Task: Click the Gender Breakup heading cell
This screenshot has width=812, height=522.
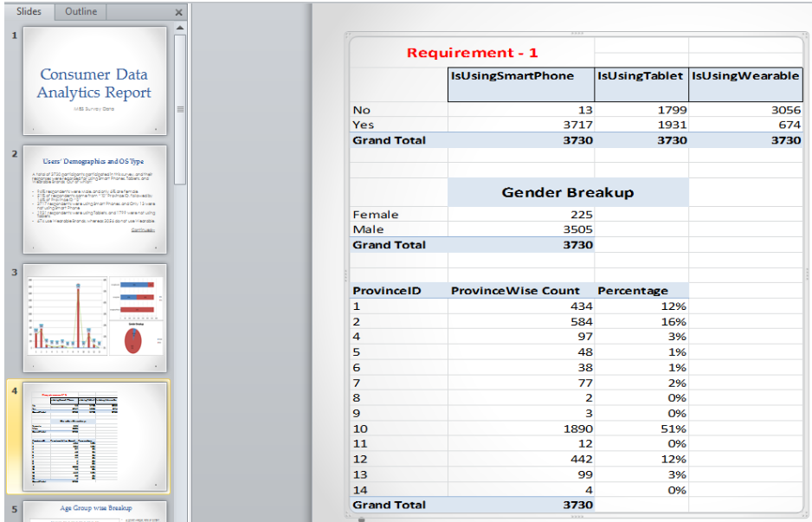Action: [x=568, y=192]
